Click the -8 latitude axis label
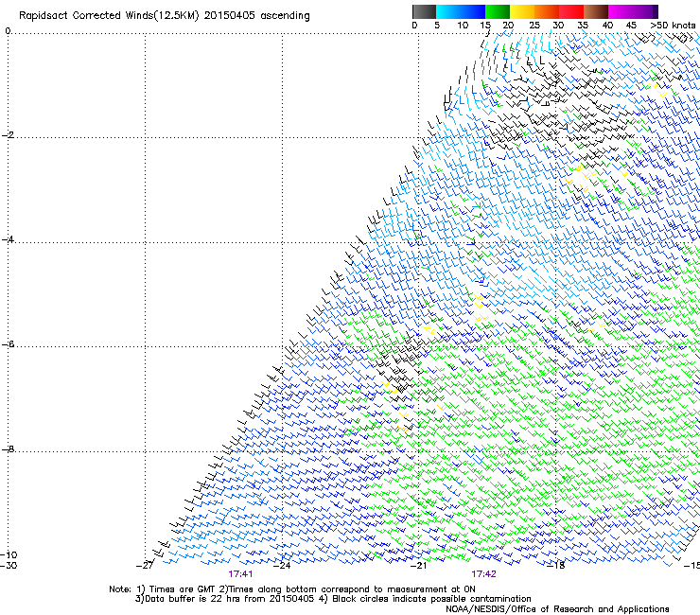This screenshot has height=615, width=700. [x=8, y=448]
